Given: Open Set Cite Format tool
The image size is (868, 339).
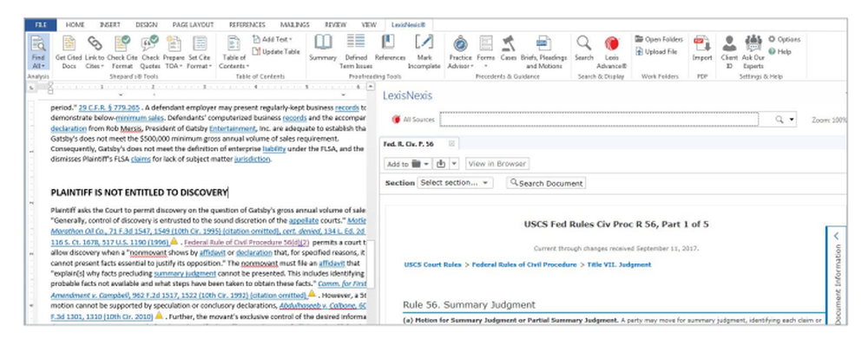Looking at the screenshot, I should [x=200, y=52].
